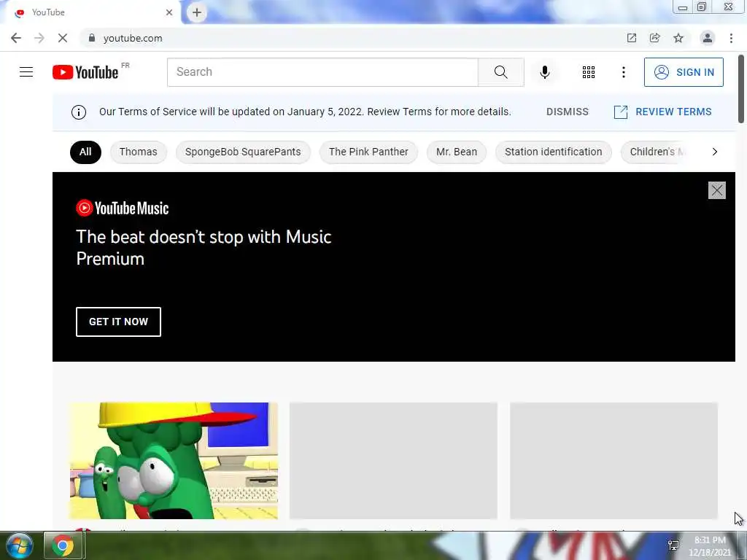The height and width of the screenshot is (560, 747).
Task: Select the All filter chip
Action: pos(85,152)
